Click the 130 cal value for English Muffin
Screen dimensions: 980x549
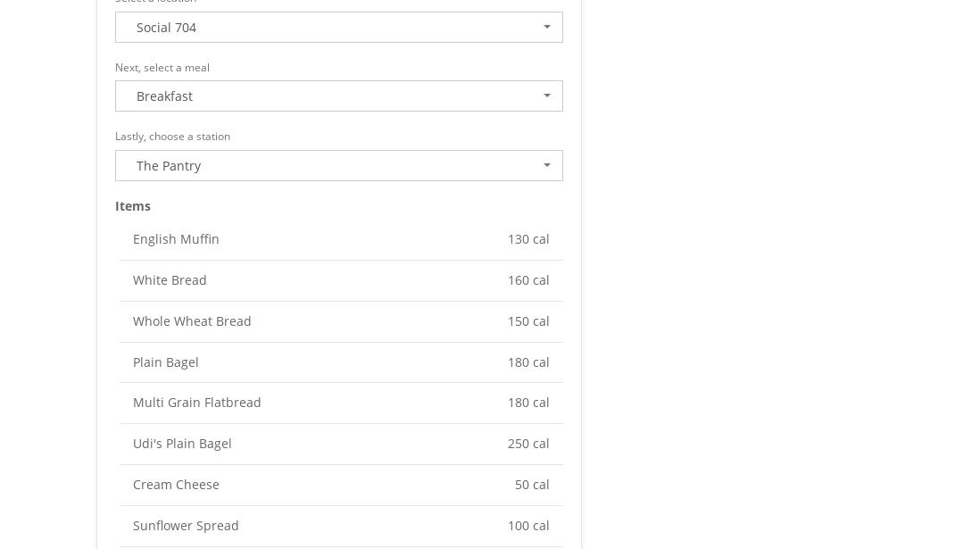[x=528, y=239]
